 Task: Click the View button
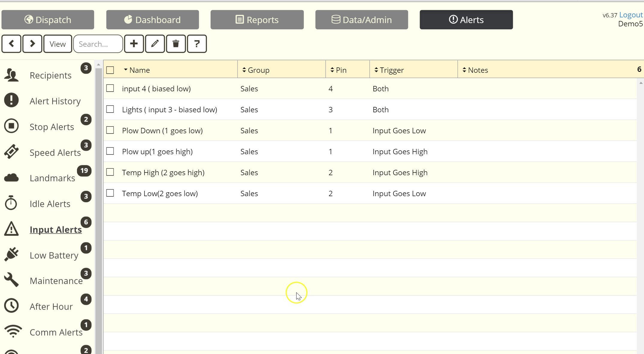58,44
